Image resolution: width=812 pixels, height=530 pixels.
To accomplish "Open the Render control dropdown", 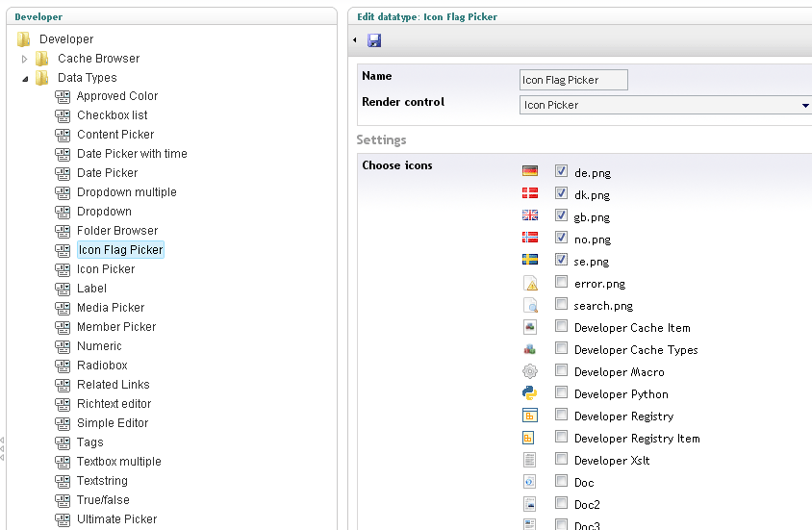I will point(805,105).
